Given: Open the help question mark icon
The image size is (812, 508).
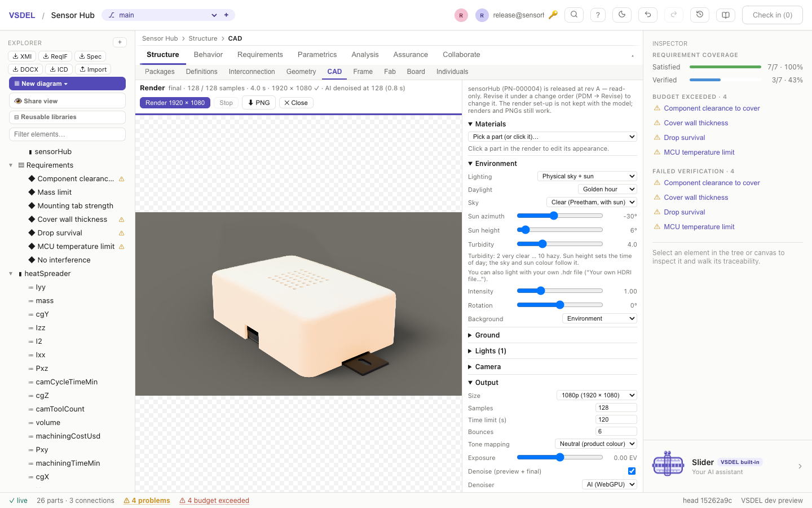Looking at the screenshot, I should tap(598, 15).
